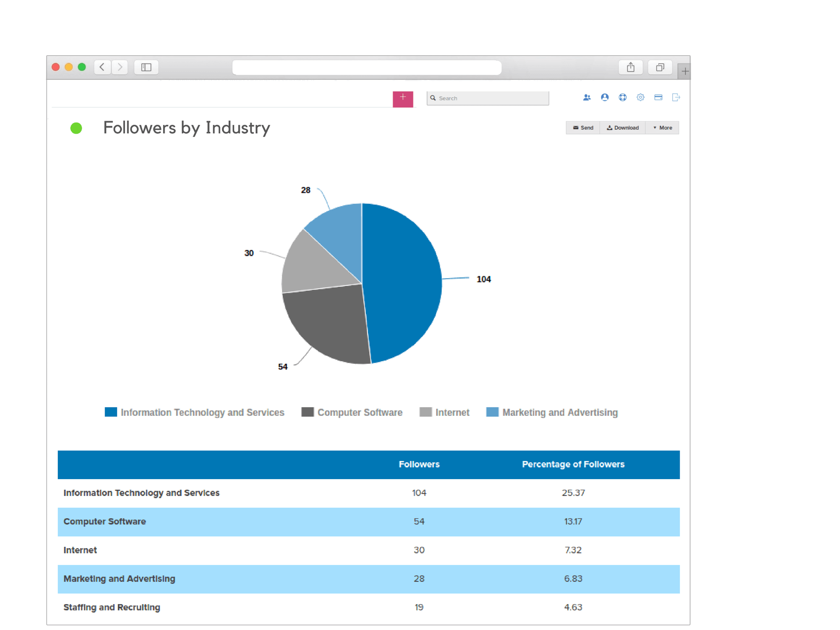Click the Followers column header
This screenshot has width=840, height=630.
coord(419,464)
